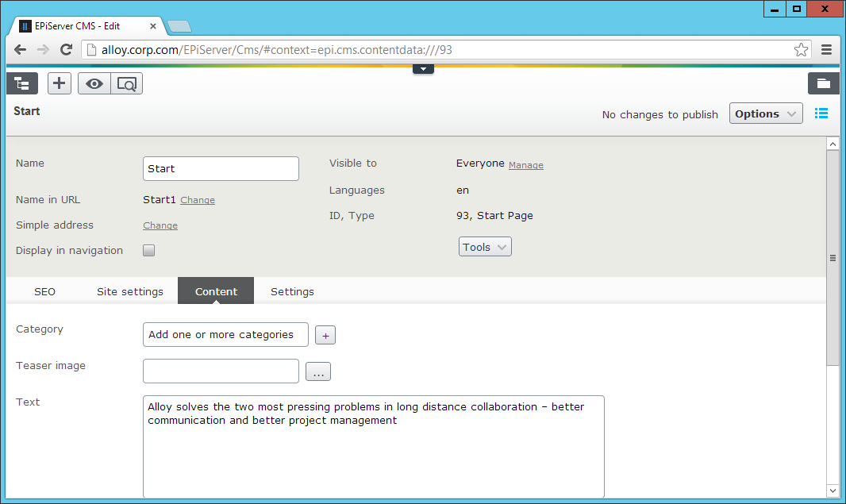Click Change link for Simple address
Image resolution: width=846 pixels, height=504 pixels.
160,225
